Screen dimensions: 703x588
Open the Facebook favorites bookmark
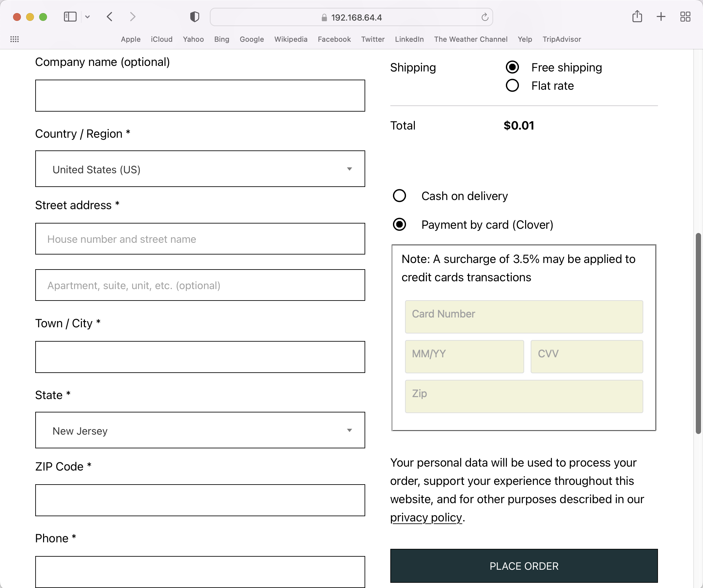point(334,39)
